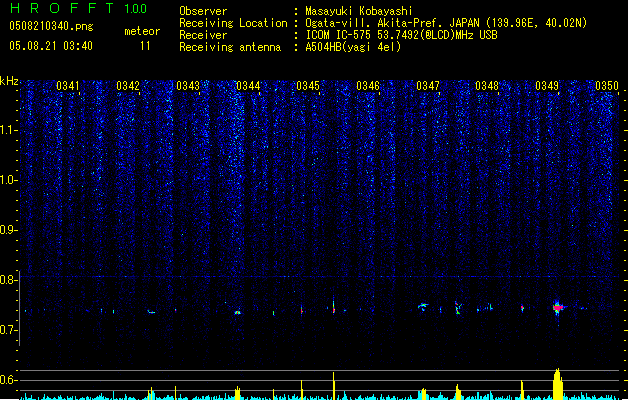Click the 0.6 kHz frequency label
The width and height of the screenshot is (629, 400).
coord(9,380)
